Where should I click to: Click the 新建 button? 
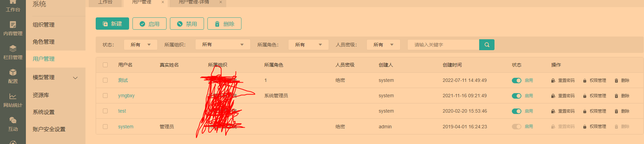112,24
